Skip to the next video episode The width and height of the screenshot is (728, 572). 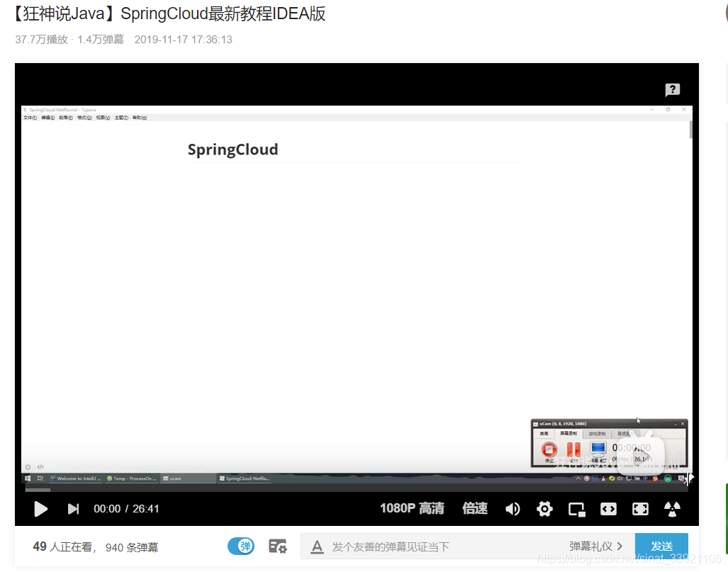click(x=73, y=509)
